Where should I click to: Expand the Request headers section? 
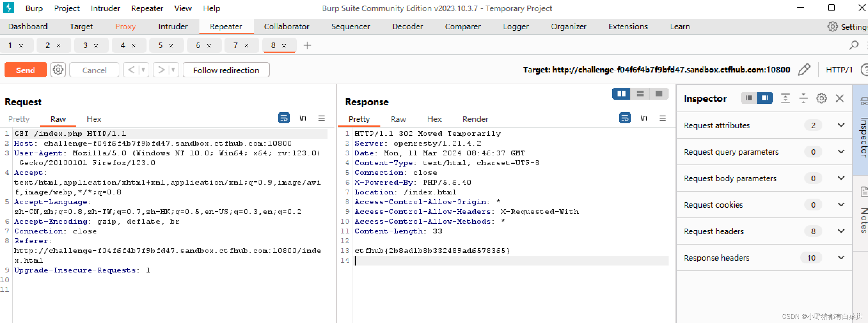pyautogui.click(x=841, y=231)
